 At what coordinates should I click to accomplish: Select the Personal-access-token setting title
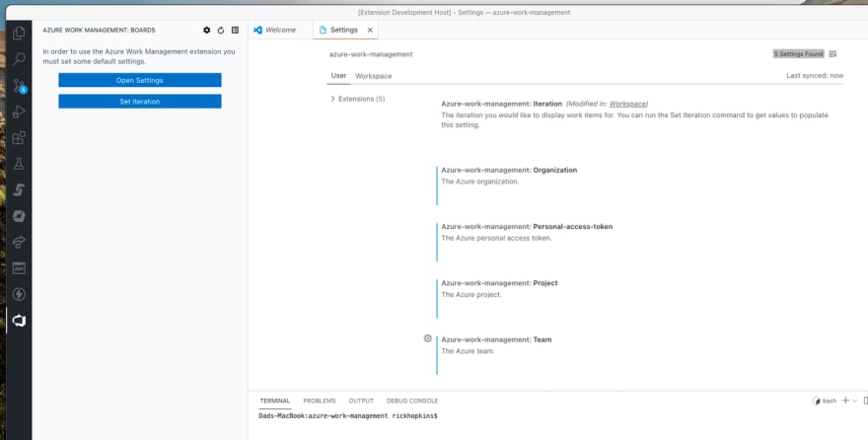527,226
